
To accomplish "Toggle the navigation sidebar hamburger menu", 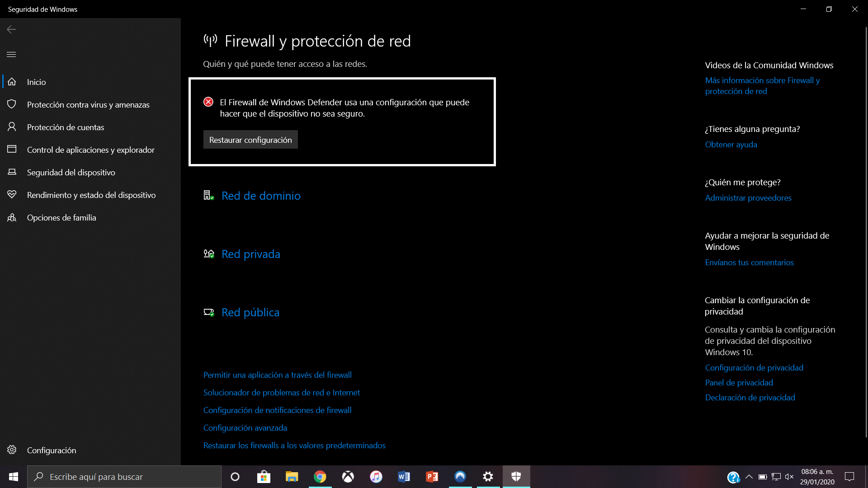I will 11,54.
